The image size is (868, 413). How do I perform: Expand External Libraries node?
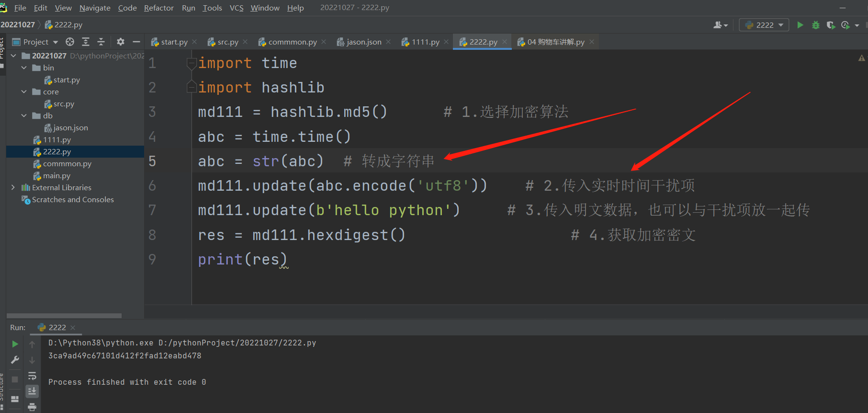[13, 187]
